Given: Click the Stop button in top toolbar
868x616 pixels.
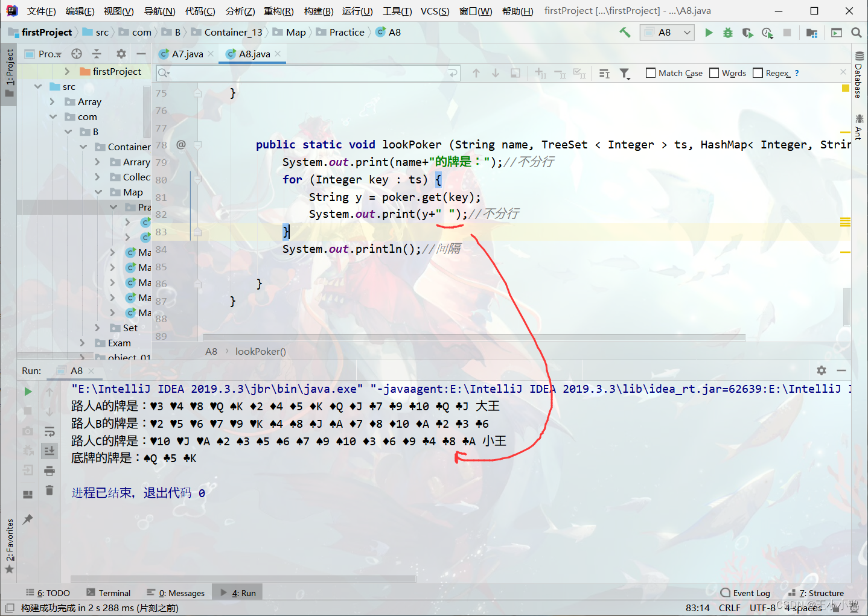Looking at the screenshot, I should 787,33.
